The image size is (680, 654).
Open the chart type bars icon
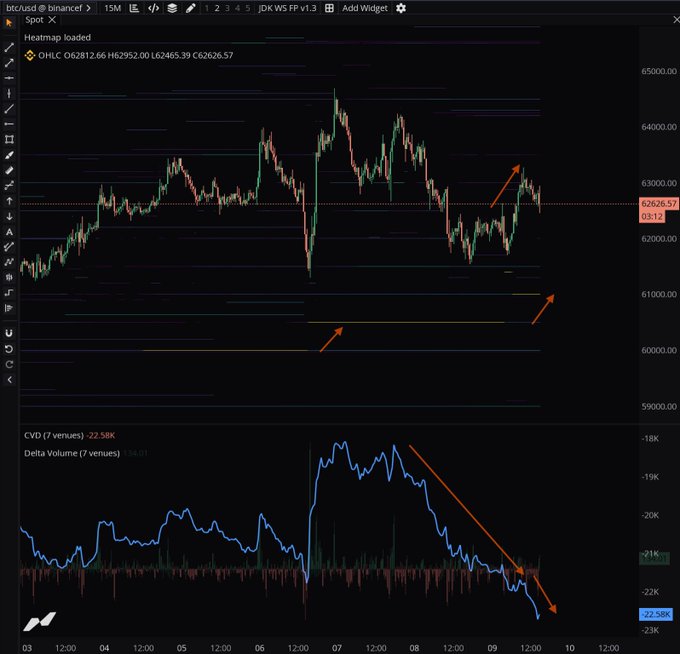[x=134, y=8]
